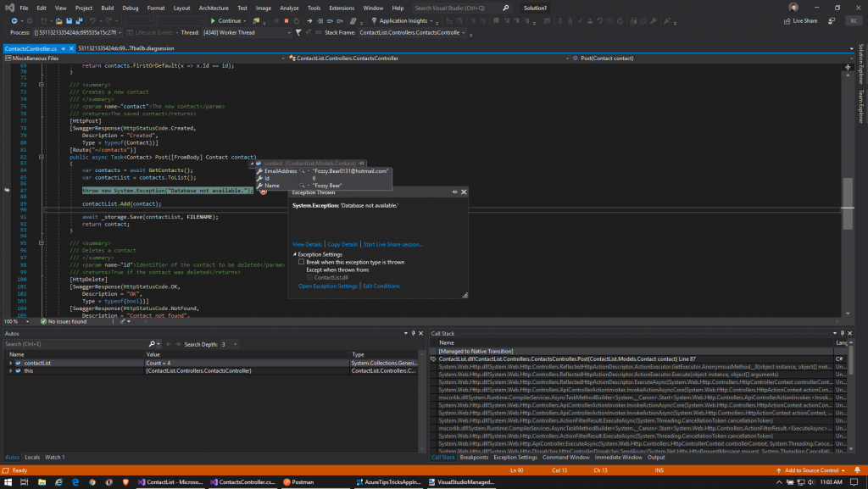The height and width of the screenshot is (489, 868).
Task: Enable 'Break when this exception type is thrown'
Action: pyautogui.click(x=301, y=263)
